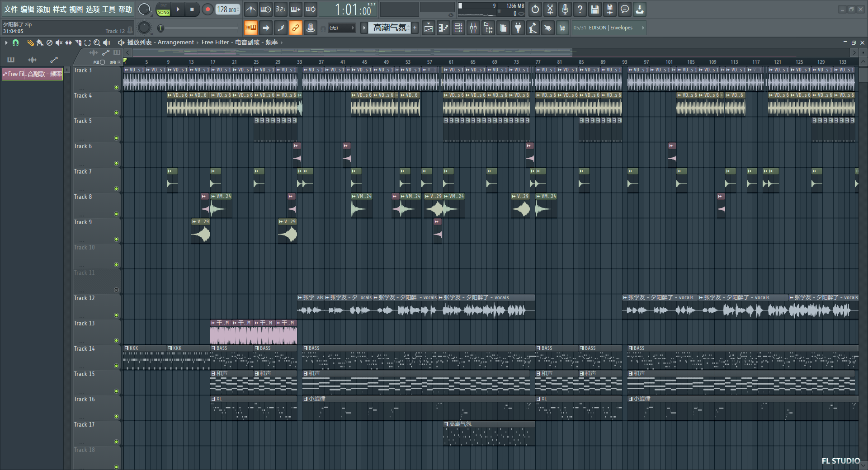Mute Track 12 with its green light
The width and height of the screenshot is (868, 470).
coord(116,315)
